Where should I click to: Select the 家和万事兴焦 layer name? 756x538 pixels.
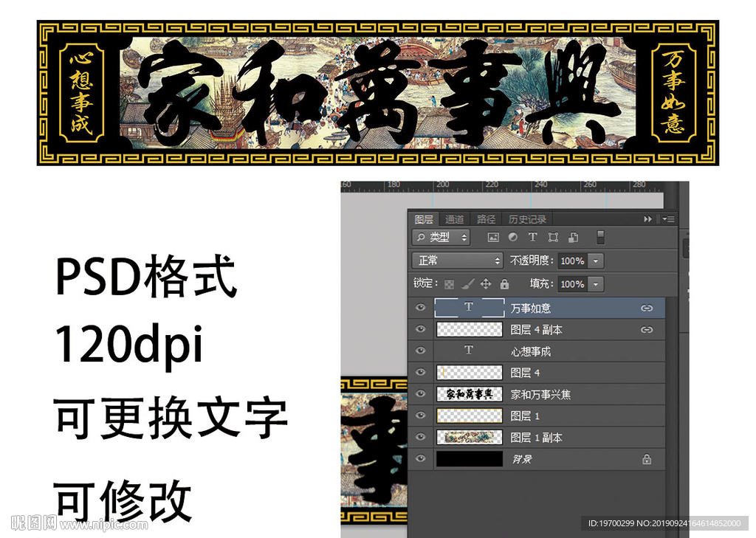540,394
